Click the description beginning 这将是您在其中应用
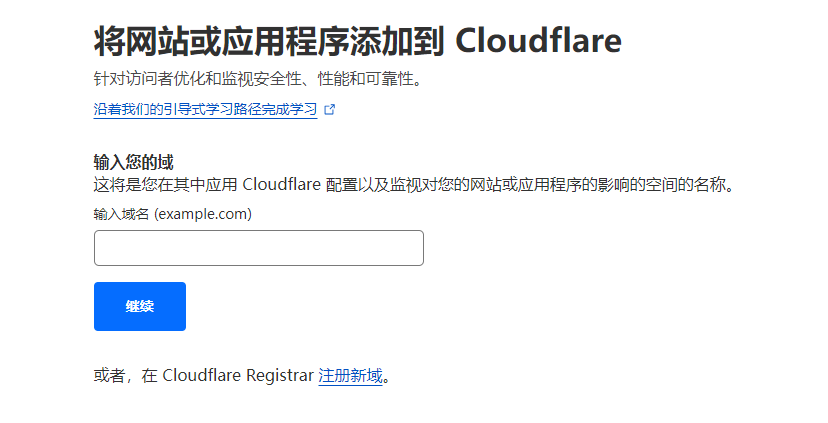Image resolution: width=828 pixels, height=423 pixels. [414, 185]
